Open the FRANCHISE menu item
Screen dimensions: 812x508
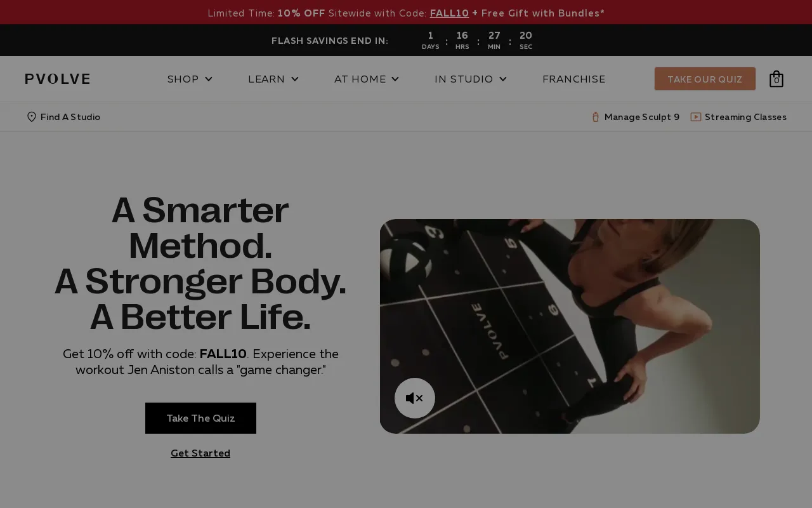click(574, 79)
